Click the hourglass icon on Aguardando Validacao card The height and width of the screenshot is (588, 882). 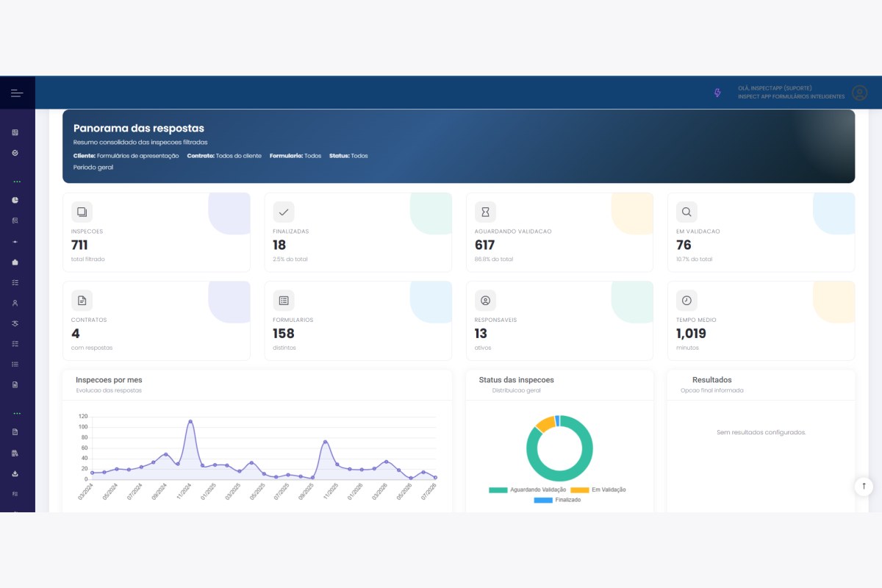tap(485, 212)
